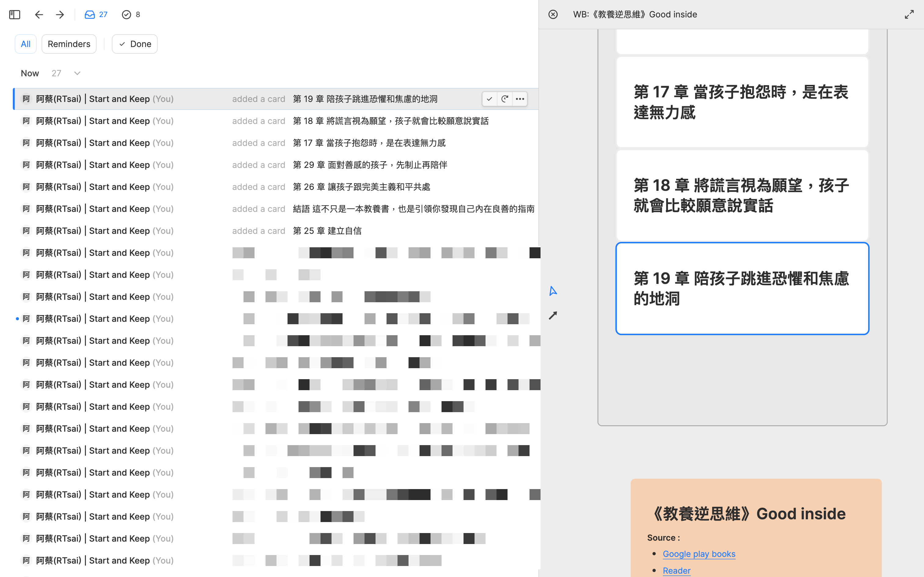Switch to the All notifications filter

(x=26, y=43)
